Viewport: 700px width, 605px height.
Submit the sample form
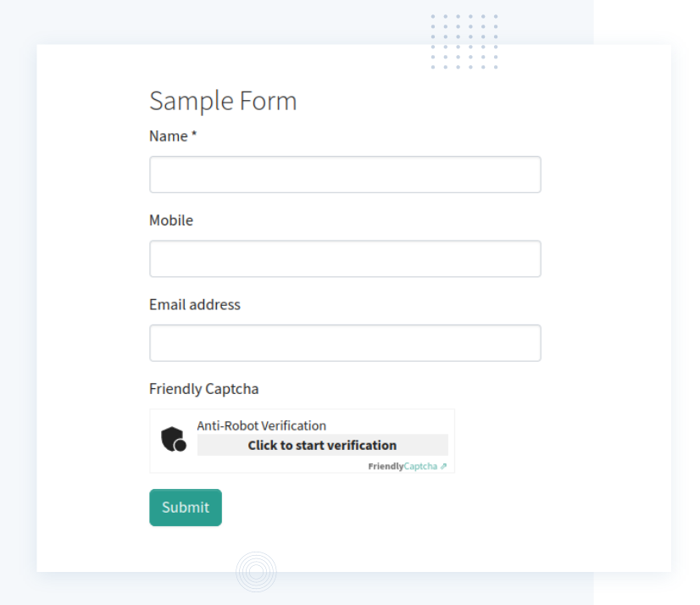pos(185,507)
